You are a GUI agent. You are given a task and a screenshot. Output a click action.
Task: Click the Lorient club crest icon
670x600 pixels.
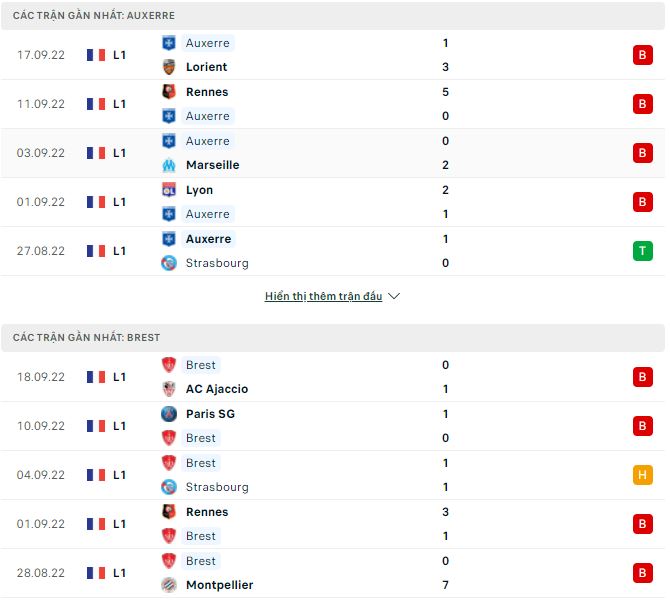pos(169,67)
